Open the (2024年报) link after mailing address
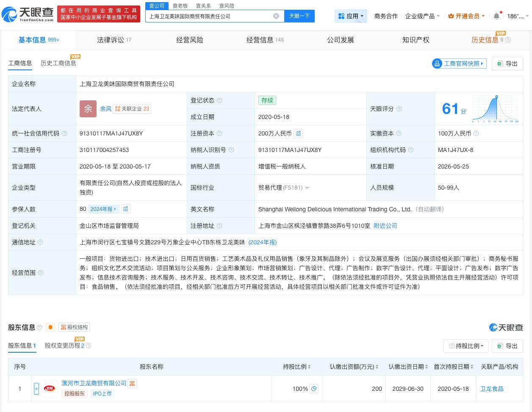This screenshot has width=532, height=412. click(263, 242)
